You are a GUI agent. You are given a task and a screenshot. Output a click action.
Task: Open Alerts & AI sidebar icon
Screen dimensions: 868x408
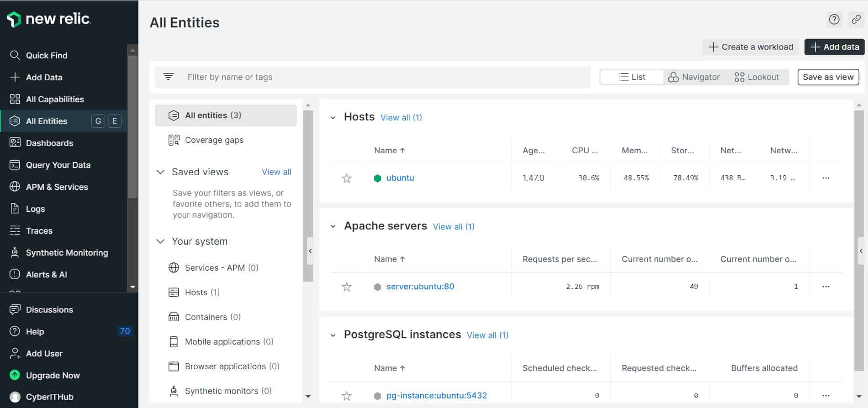[x=15, y=274]
